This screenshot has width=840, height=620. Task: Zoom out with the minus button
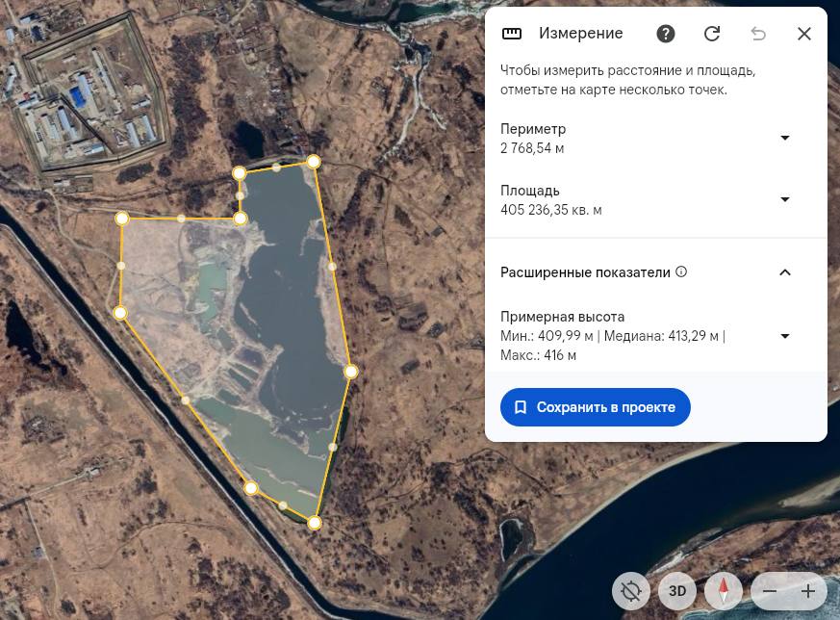point(770,591)
